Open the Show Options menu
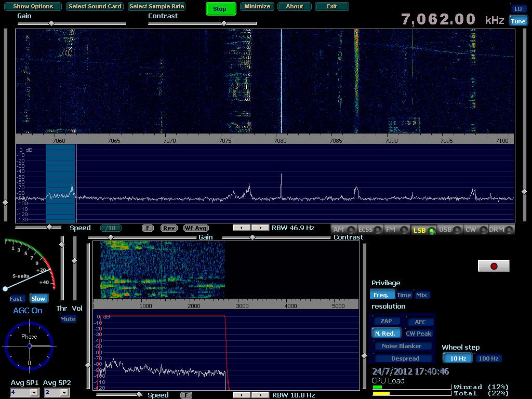This screenshot has height=399, width=532. coord(33,7)
